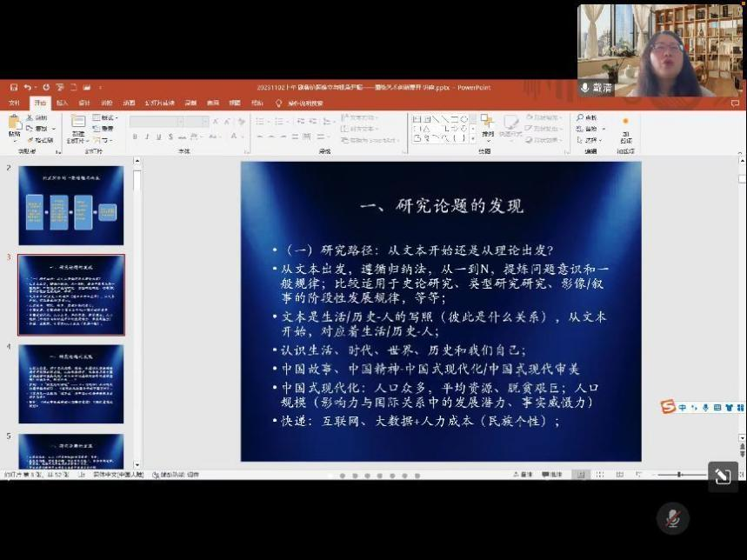Apply bold formatting to text
The width and height of the screenshot is (747, 560).
(136, 136)
